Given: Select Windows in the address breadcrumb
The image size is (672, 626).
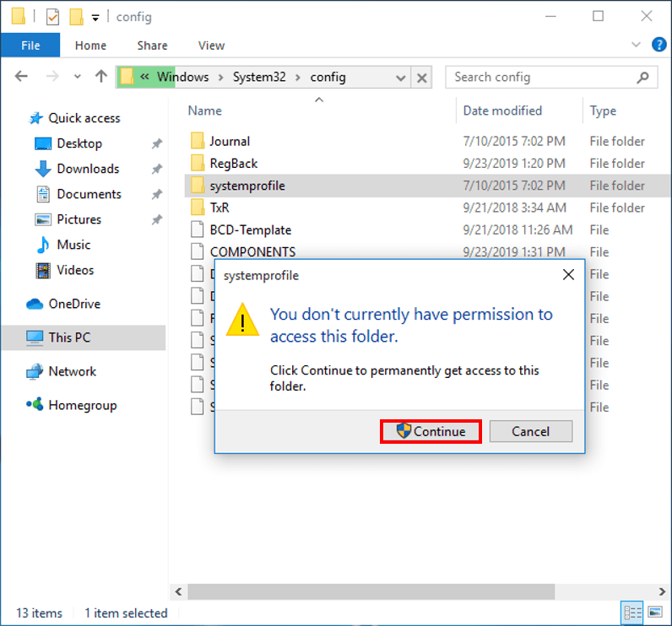Looking at the screenshot, I should pos(182,77).
